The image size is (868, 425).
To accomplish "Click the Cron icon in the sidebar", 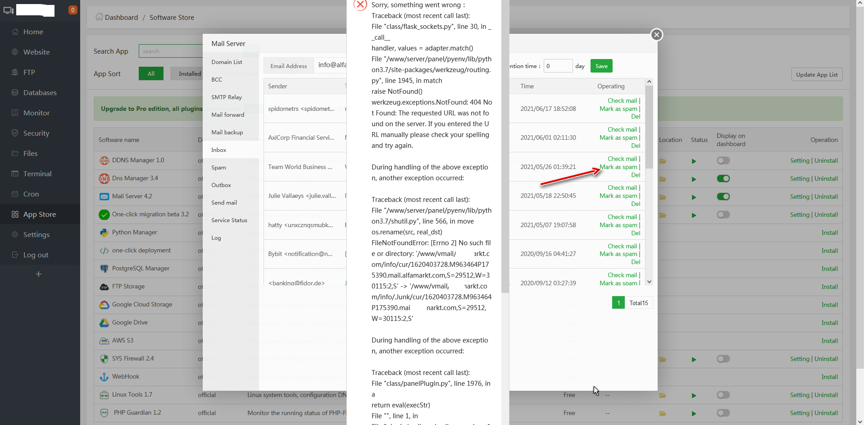I will pos(15,194).
